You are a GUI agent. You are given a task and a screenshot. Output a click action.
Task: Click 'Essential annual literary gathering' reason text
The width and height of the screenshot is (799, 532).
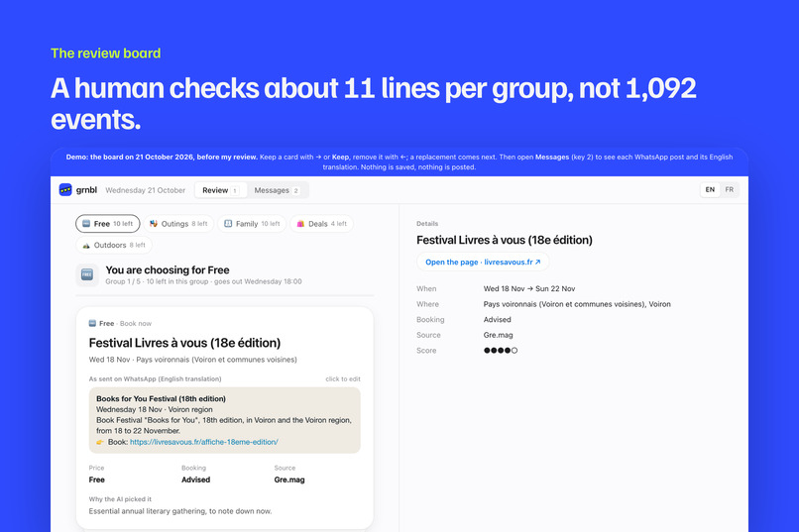click(x=180, y=511)
